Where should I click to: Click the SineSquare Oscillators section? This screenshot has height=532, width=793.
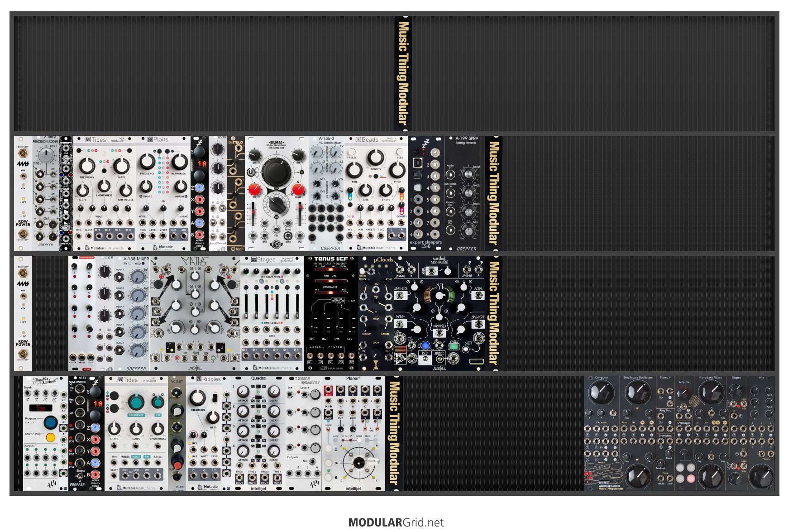tap(638, 434)
